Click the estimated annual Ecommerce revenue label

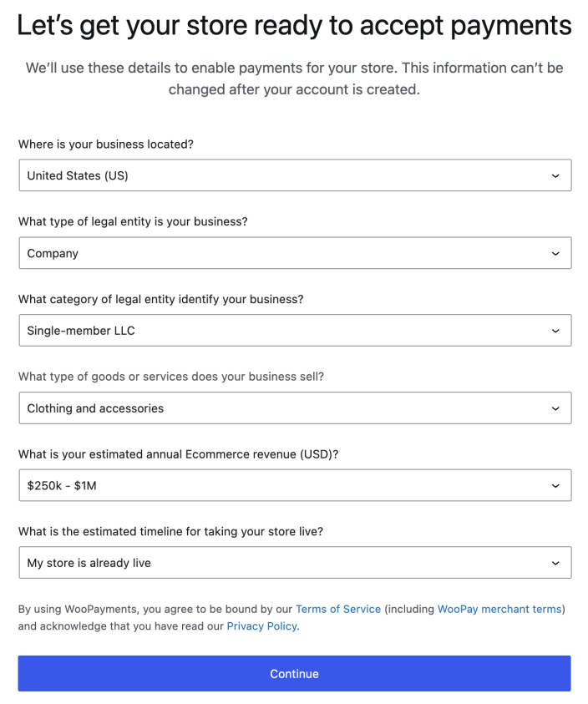tap(178, 454)
